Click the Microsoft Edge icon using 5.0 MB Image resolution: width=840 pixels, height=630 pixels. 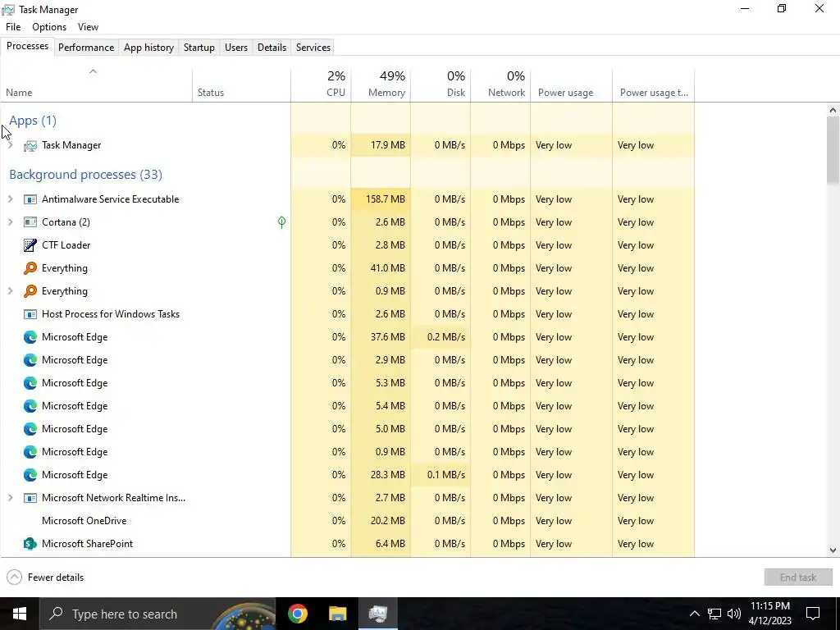coord(30,429)
